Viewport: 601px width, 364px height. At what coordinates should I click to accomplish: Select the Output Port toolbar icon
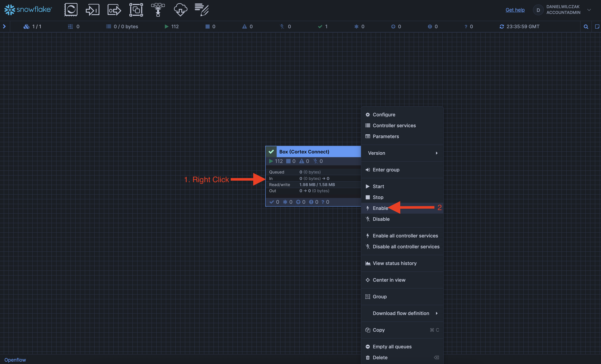point(114,10)
